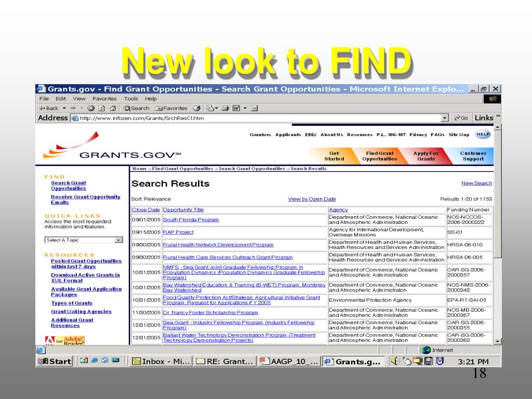The width and height of the screenshot is (532, 399).
Task: Sort by the Opportunity Title column header
Action: (183, 210)
